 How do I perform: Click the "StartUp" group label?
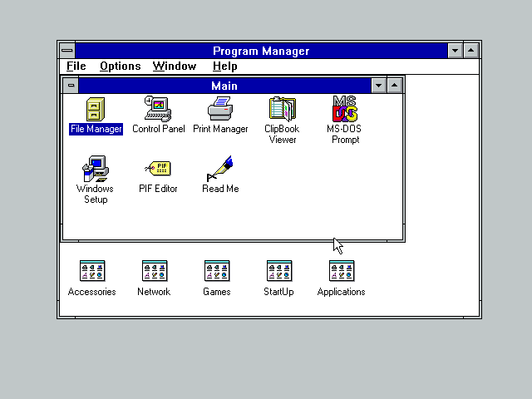[279, 292]
